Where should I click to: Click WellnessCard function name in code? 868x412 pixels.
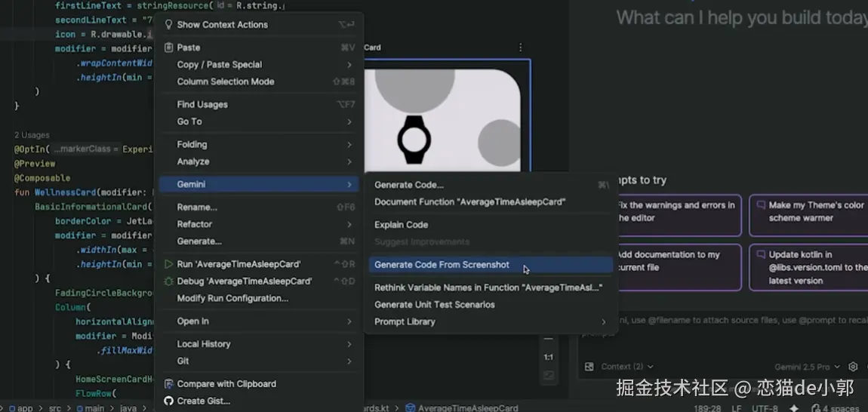tap(66, 192)
